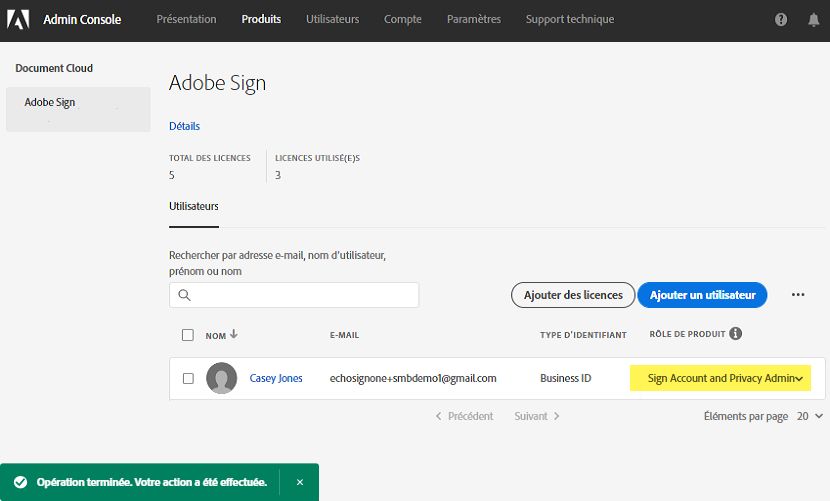The width and height of the screenshot is (830, 501).
Task: Select Adobe Sign in the sidebar
Action: [50, 102]
